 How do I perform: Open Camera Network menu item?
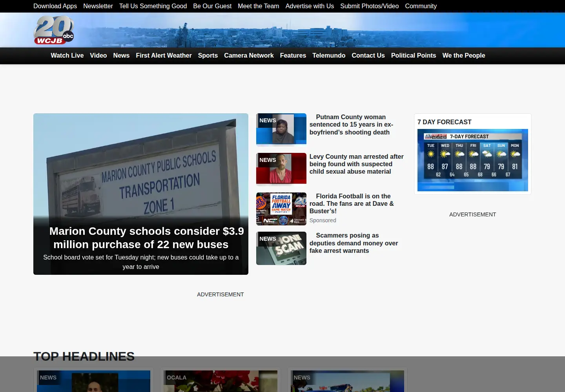coord(249,56)
